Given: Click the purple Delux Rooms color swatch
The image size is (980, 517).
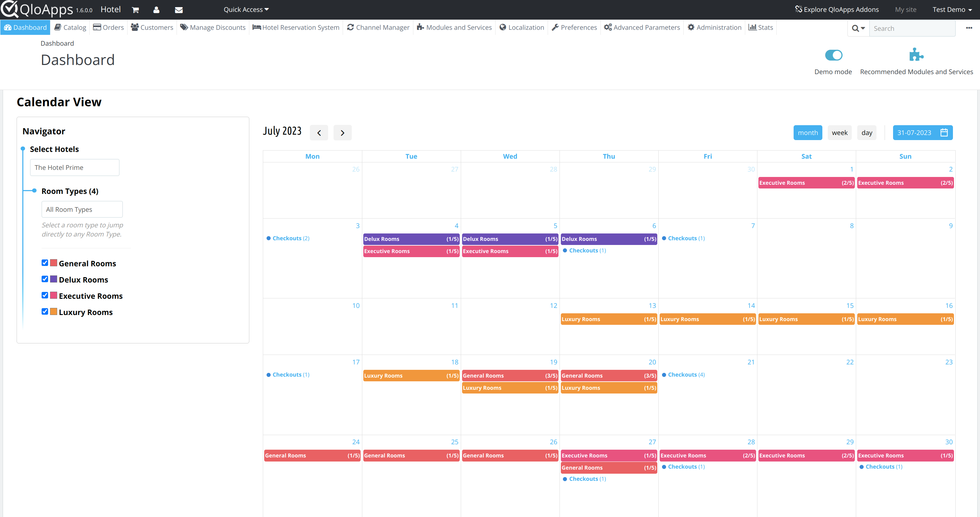Looking at the screenshot, I should click(54, 279).
